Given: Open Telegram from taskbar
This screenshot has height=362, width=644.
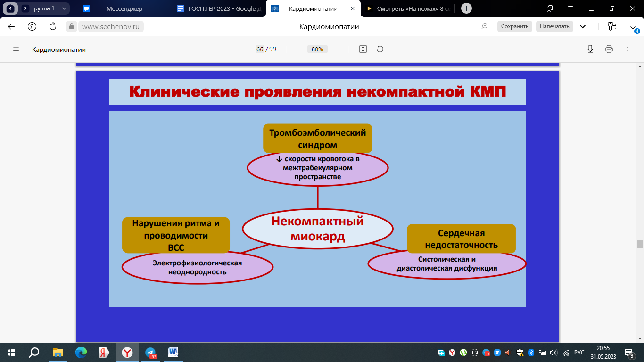Looking at the screenshot, I should click(150, 352).
